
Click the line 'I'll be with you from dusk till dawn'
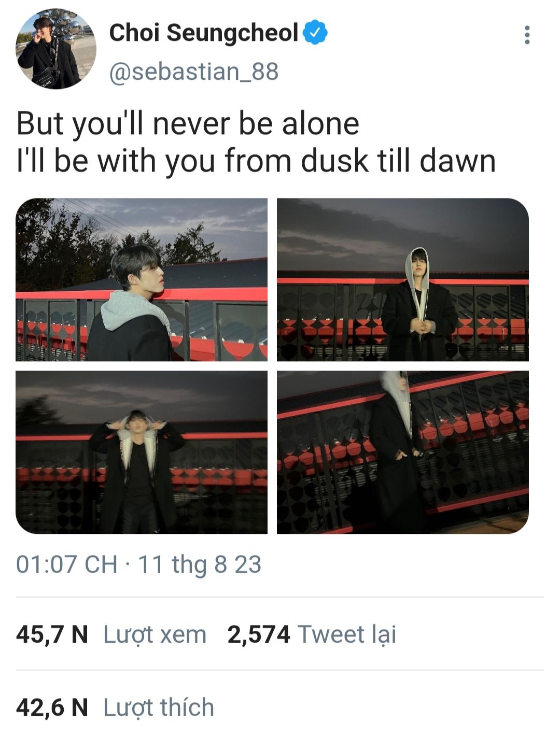pyautogui.click(x=256, y=161)
